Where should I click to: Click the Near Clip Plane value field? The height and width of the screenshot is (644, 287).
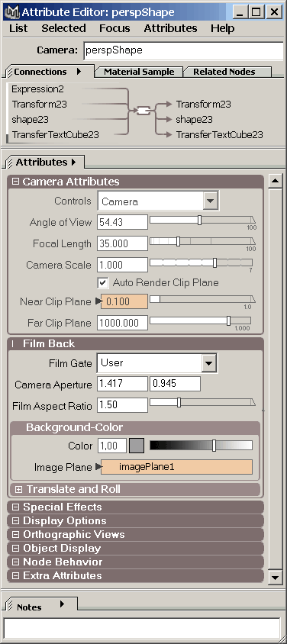tap(124, 302)
